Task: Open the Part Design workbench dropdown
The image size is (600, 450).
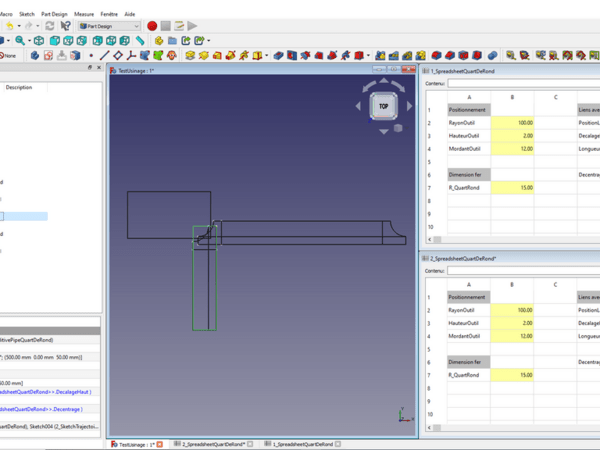Action: 110,26
